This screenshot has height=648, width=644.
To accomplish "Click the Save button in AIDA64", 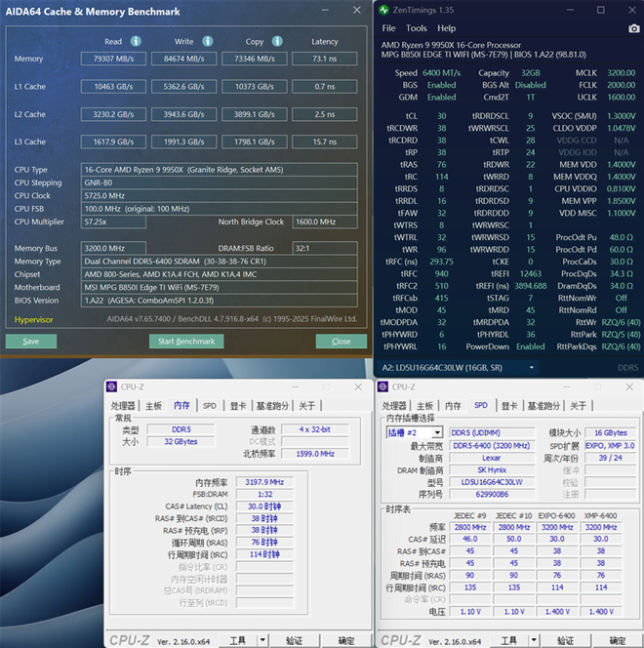I will coord(31,342).
